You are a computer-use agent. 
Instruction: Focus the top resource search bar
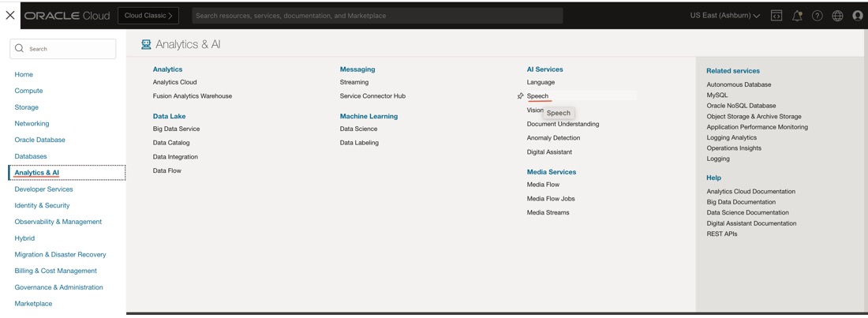[377, 16]
